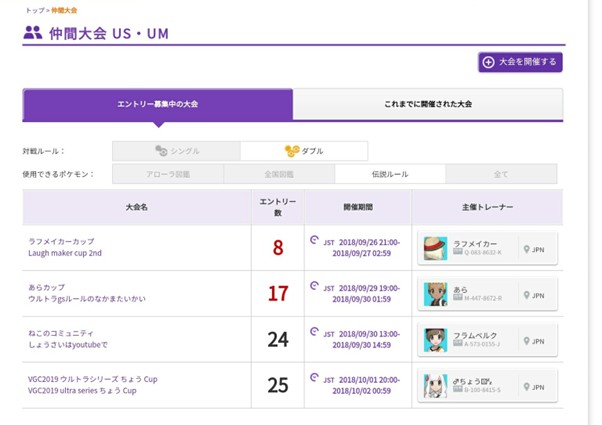This screenshot has height=425, width=602.
Task: Click the trainer name ラフメイカー
Action: [x=475, y=244]
